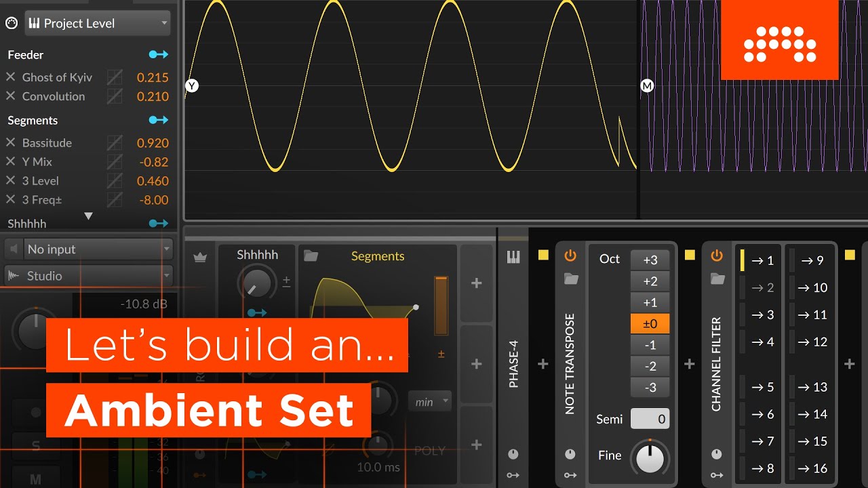Select the -2 octave button

(x=650, y=366)
